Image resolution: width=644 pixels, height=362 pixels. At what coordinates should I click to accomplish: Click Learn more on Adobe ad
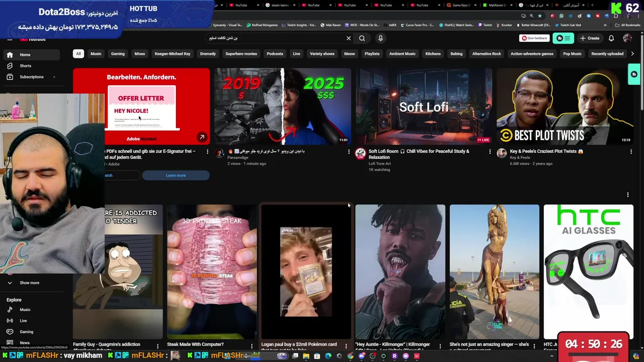click(176, 175)
